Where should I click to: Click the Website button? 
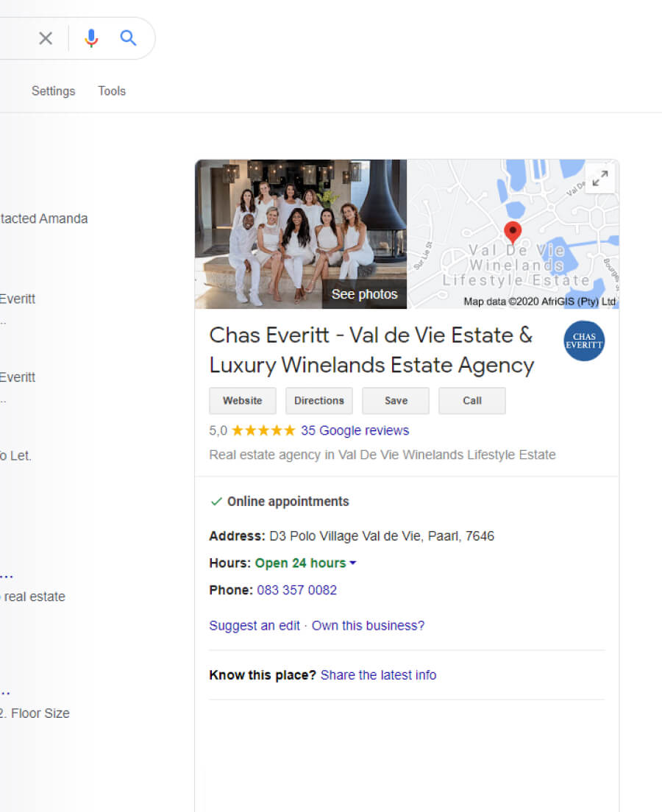[x=243, y=401]
